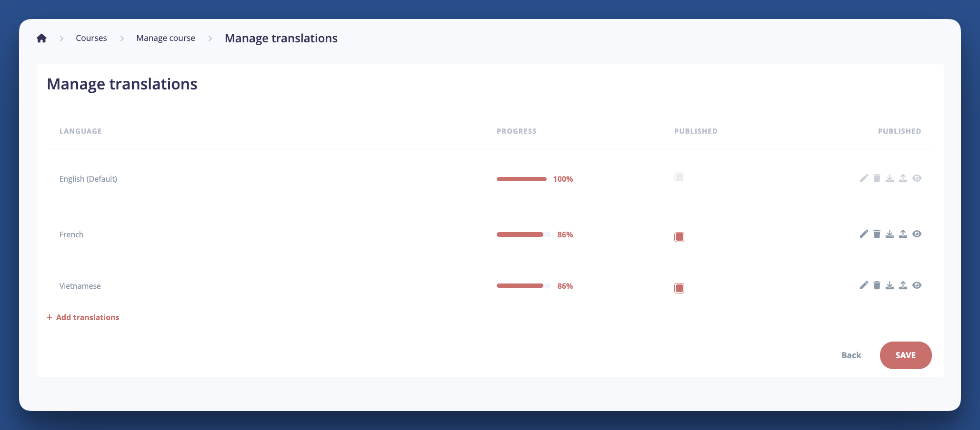
Task: Click the home icon in breadcrumb
Action: pyautogui.click(x=41, y=38)
